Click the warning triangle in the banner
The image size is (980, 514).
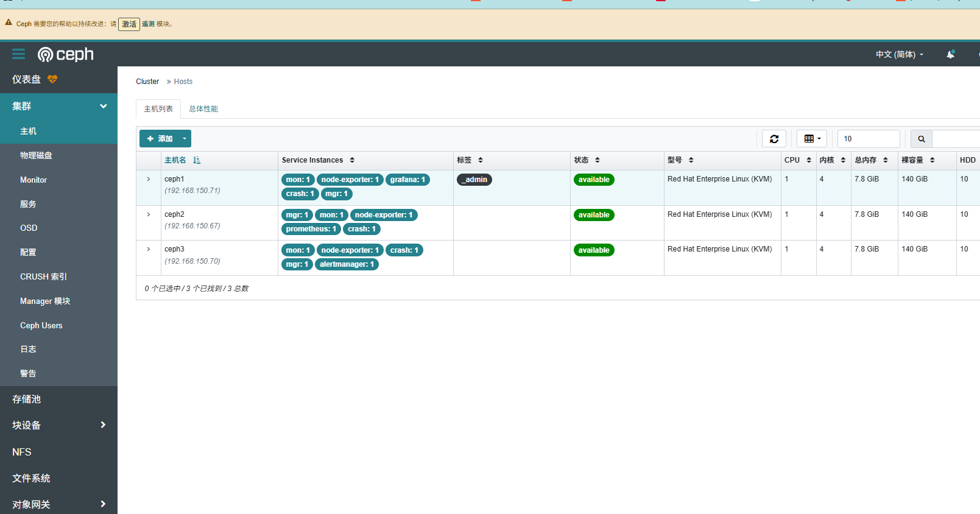pyautogui.click(x=9, y=23)
